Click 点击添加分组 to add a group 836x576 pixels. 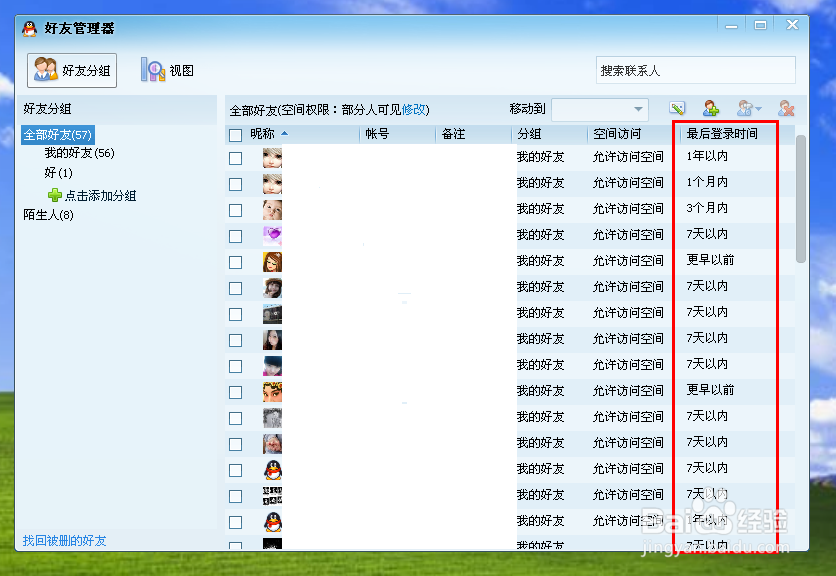pyautogui.click(x=92, y=196)
